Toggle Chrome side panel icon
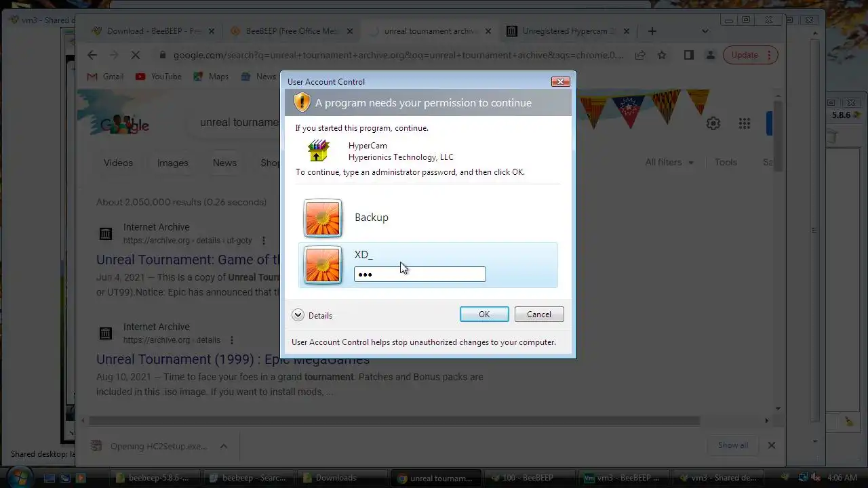 pyautogui.click(x=688, y=55)
